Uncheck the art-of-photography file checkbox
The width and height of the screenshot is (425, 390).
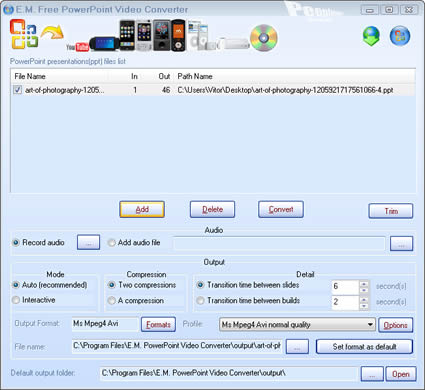18,90
